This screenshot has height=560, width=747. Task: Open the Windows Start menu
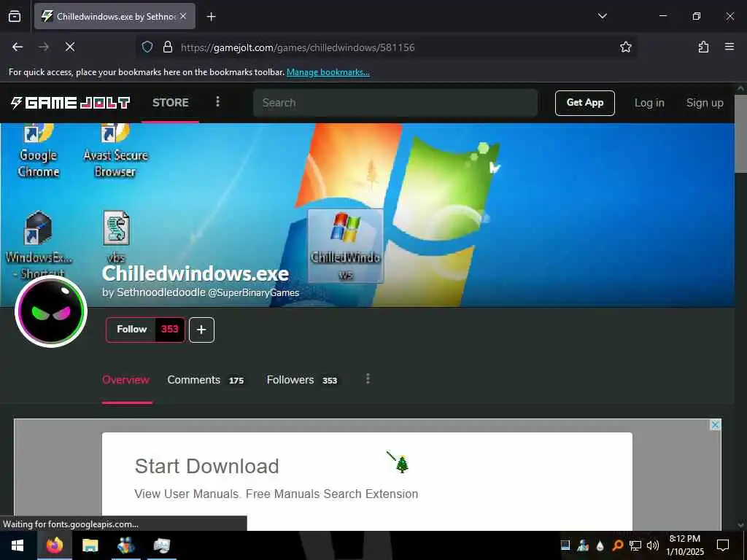pyautogui.click(x=18, y=545)
